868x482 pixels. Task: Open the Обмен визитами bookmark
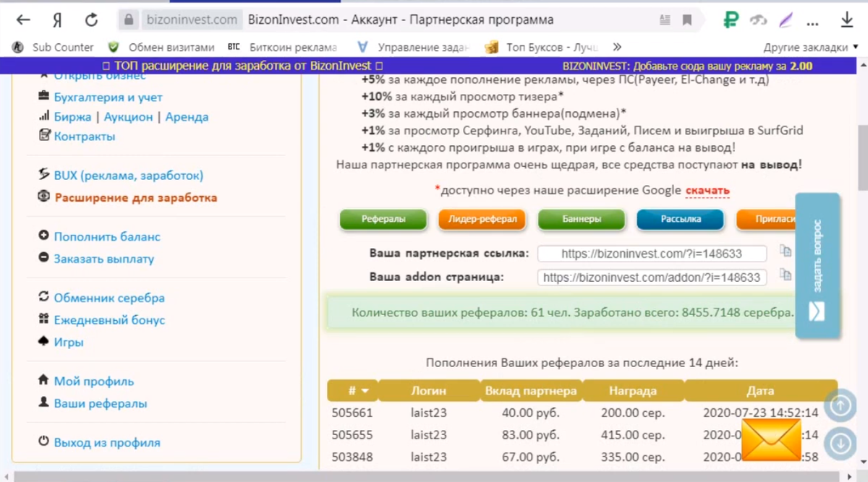point(161,47)
